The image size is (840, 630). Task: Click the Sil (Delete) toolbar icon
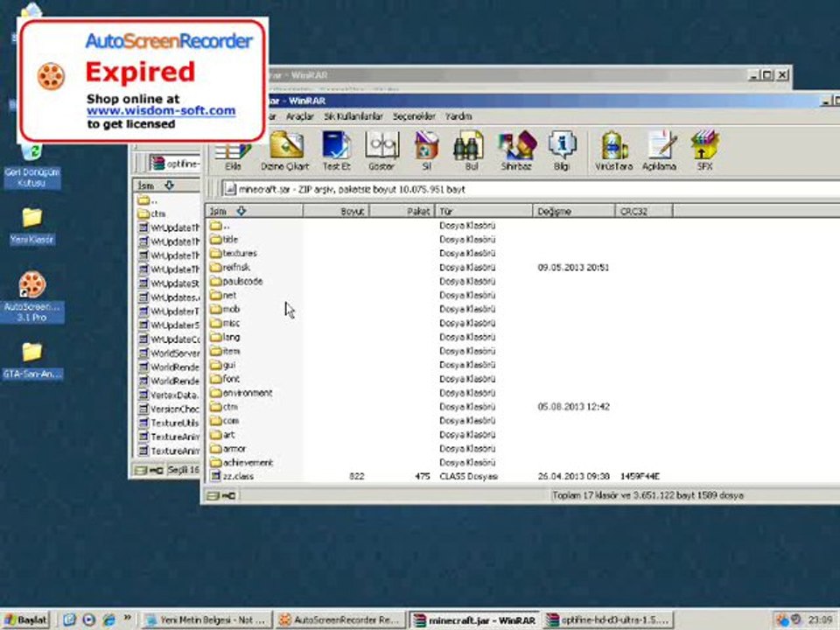pyautogui.click(x=426, y=151)
